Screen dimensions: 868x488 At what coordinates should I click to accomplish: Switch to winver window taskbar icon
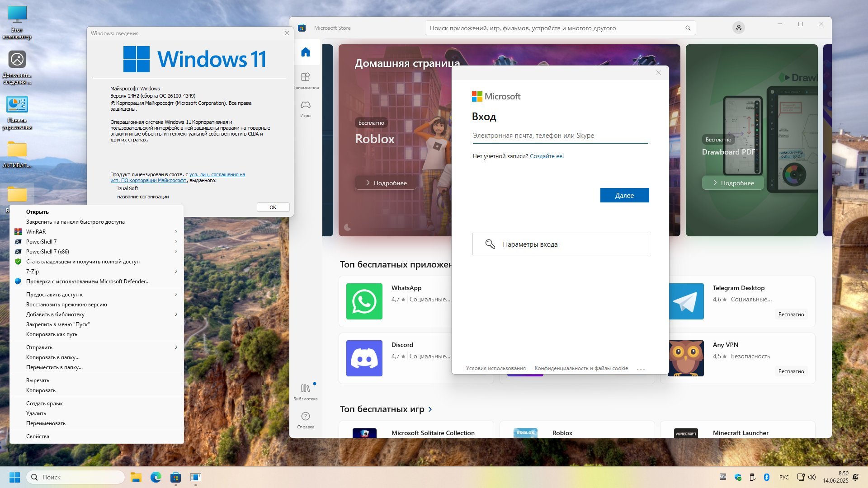[x=195, y=477]
